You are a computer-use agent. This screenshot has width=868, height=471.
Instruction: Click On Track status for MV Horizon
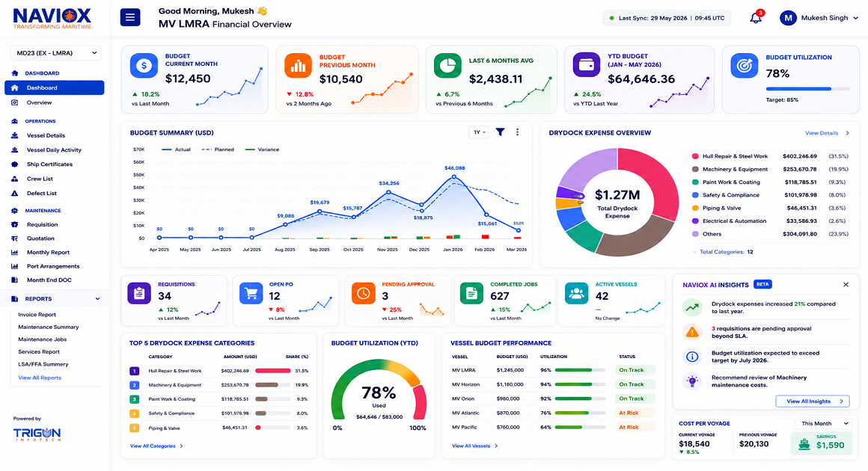(x=635, y=384)
